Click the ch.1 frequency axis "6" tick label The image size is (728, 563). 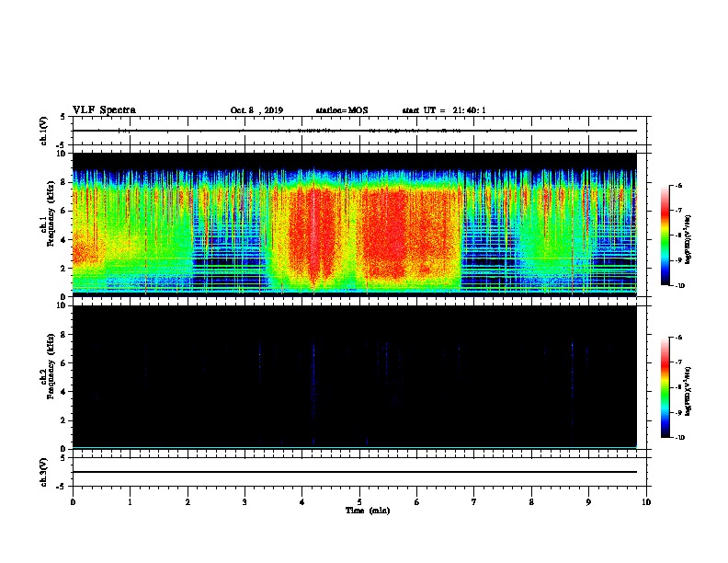pyautogui.click(x=63, y=211)
